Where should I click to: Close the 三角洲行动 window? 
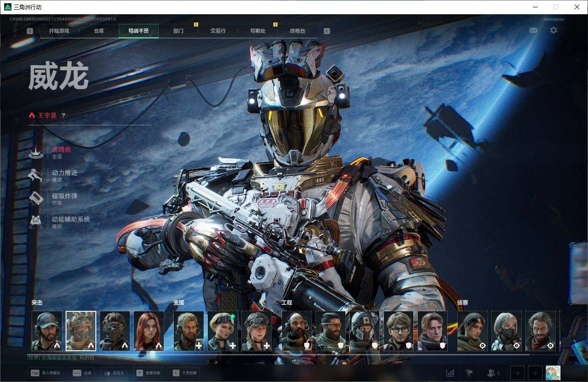click(x=577, y=7)
